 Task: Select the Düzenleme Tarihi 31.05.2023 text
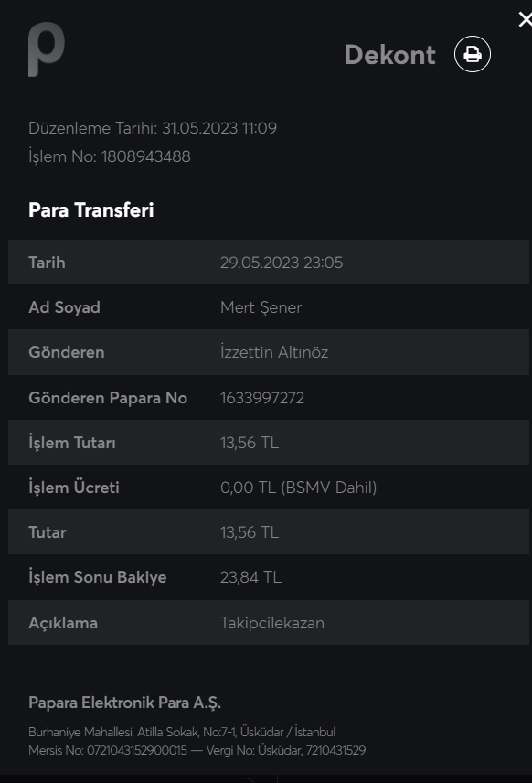(153, 128)
